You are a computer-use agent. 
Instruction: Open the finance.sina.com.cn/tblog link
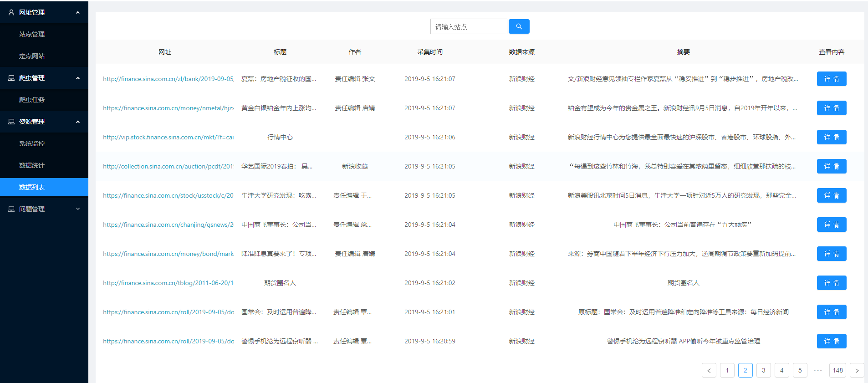click(168, 283)
